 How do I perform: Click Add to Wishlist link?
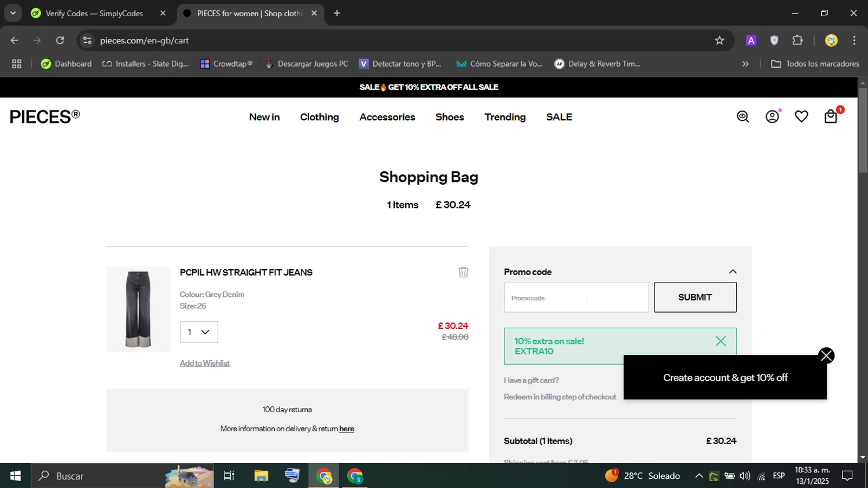(204, 364)
